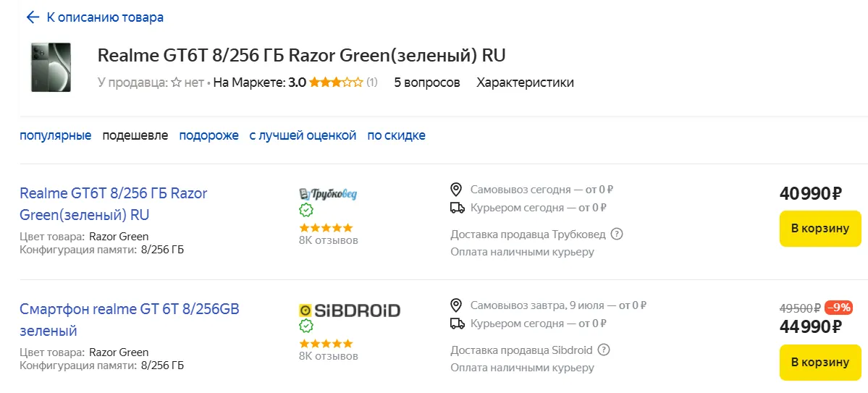The height and width of the screenshot is (393, 868).
Task: Click Трубковед verified seller checkmark badge
Action: tap(306, 210)
